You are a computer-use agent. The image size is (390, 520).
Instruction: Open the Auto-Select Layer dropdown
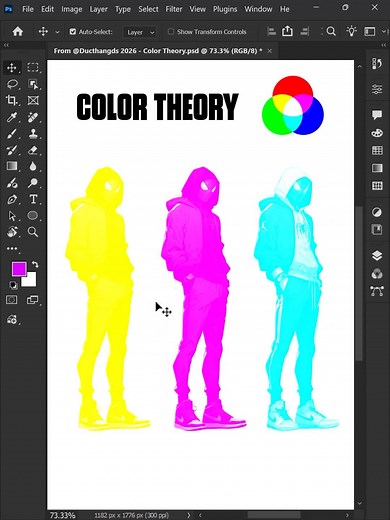pos(140,32)
